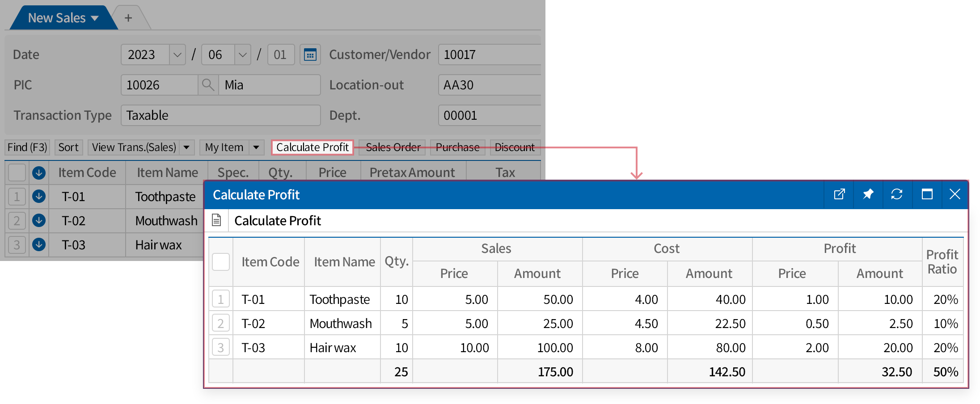The width and height of the screenshot is (980, 404).
Task: Click the Customer/Vendor input field
Action: tap(490, 54)
